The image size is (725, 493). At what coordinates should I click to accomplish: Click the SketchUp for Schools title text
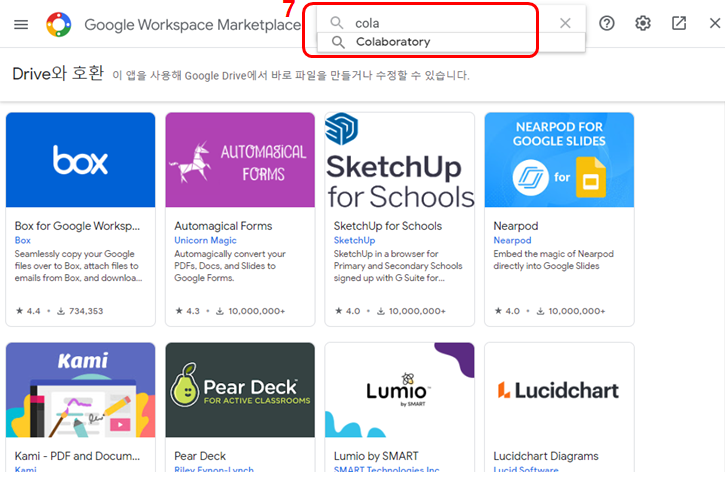click(x=387, y=226)
